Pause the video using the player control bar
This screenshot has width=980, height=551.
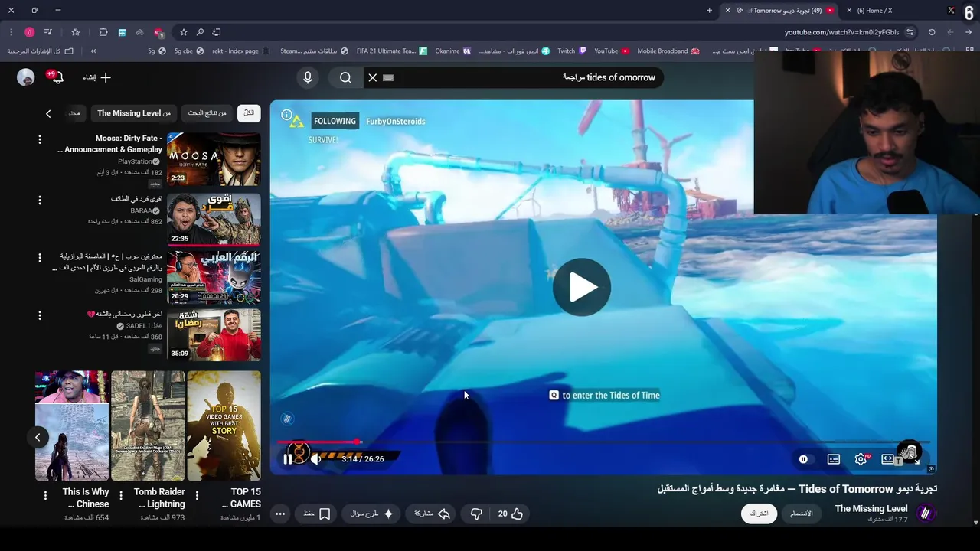coord(288,459)
